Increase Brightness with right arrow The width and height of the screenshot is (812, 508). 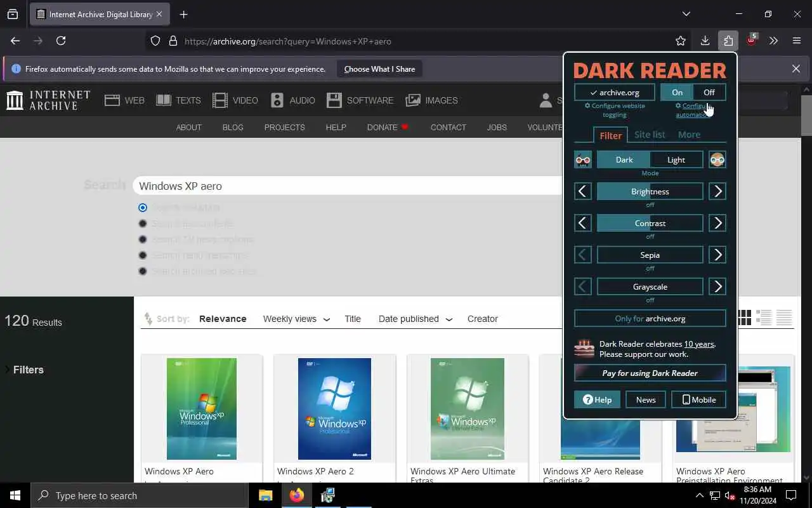(717, 191)
